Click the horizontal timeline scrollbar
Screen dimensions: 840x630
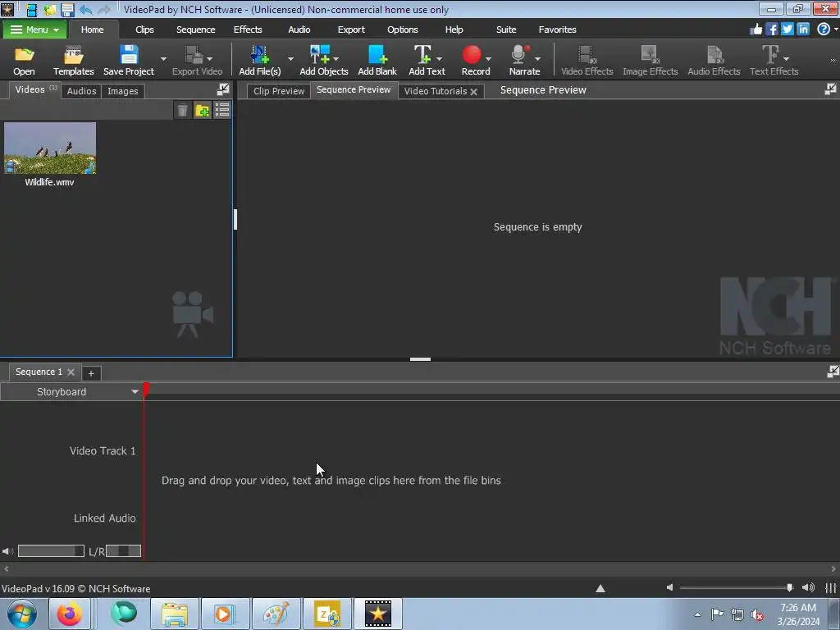(x=420, y=569)
